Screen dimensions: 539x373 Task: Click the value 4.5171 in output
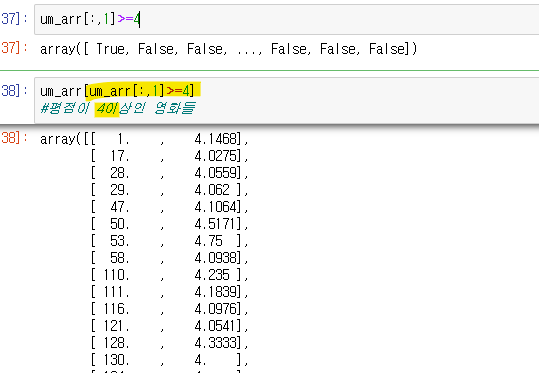[x=215, y=224]
